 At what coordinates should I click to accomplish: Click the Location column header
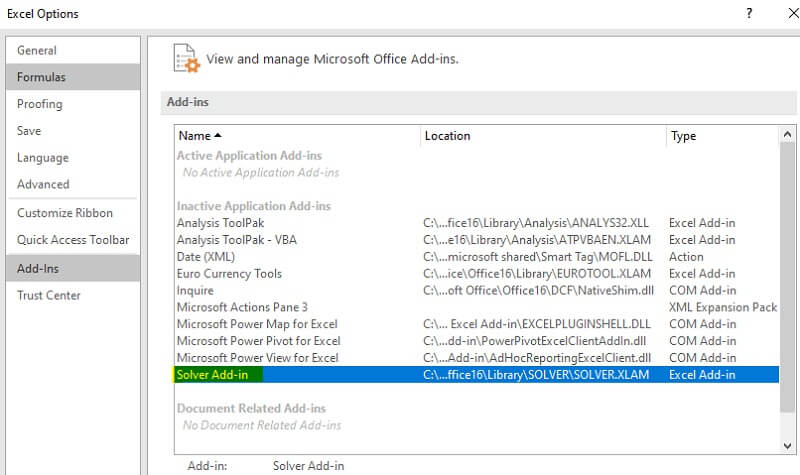click(543, 136)
